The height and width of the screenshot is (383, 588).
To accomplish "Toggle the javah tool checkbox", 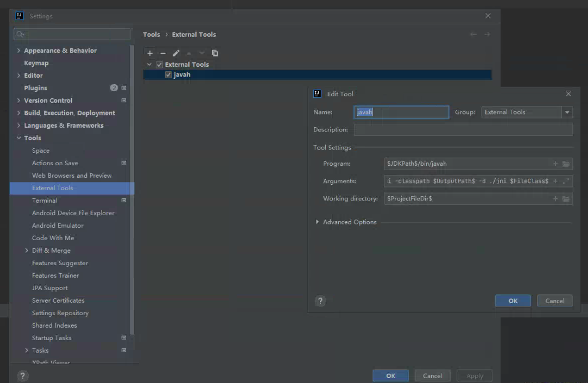I will click(168, 74).
